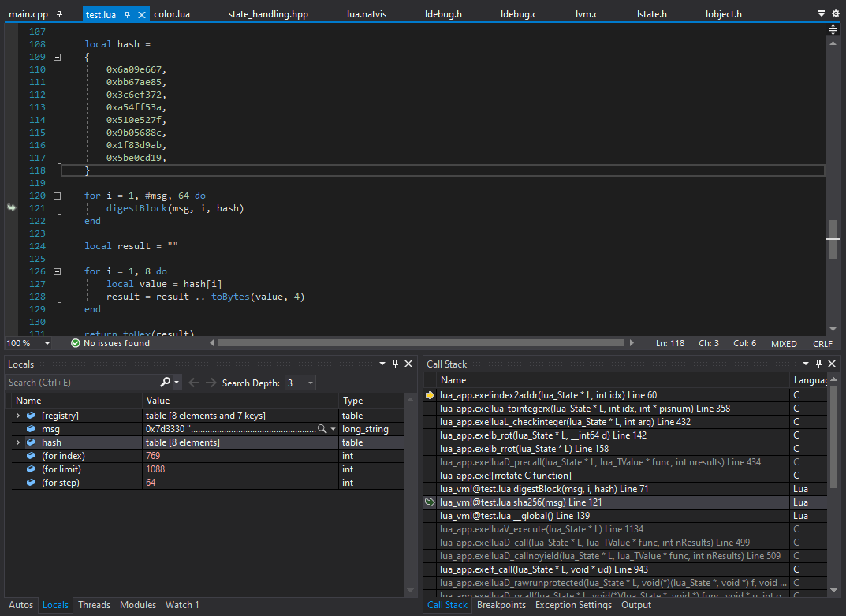Close the test.lua tab
This screenshot has height=616, width=846.
pyautogui.click(x=142, y=14)
